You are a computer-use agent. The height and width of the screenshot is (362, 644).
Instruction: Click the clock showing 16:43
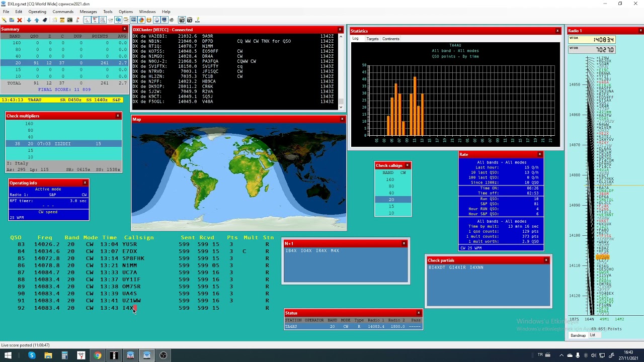(x=628, y=352)
